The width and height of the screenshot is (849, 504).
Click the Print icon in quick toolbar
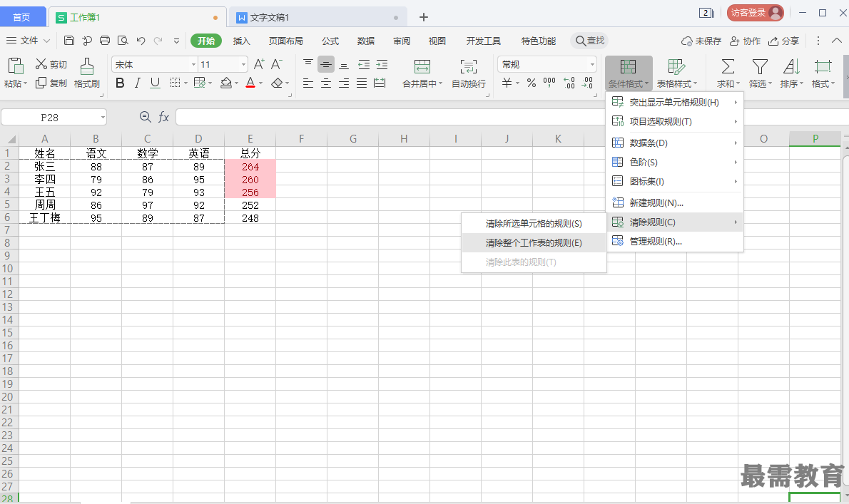[105, 41]
